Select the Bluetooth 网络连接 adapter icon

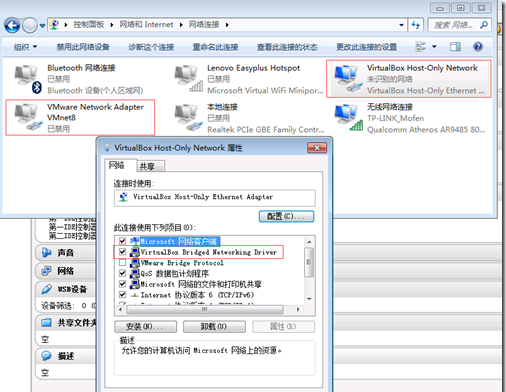(28, 79)
